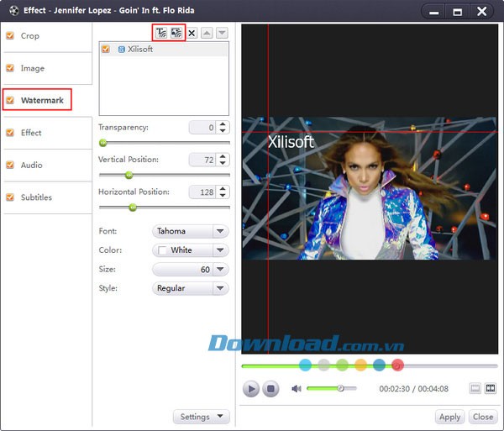Image resolution: width=504 pixels, height=431 pixels.
Task: Move the watermark down in the list
Action: tap(222, 33)
